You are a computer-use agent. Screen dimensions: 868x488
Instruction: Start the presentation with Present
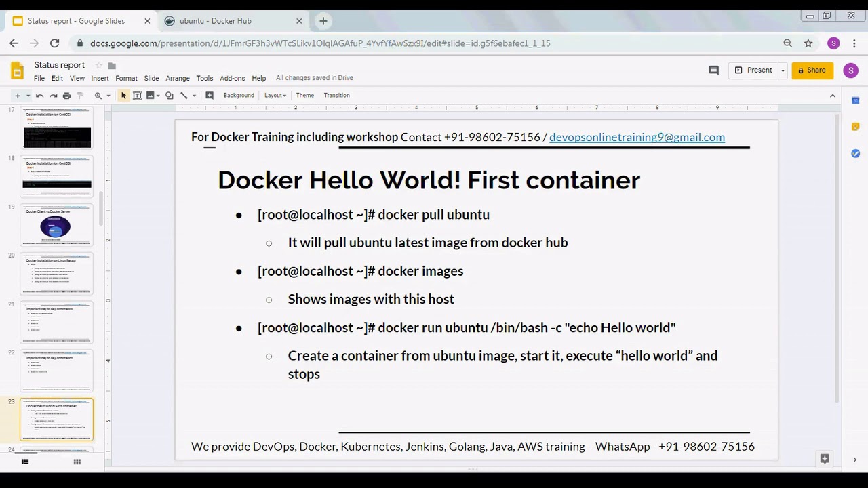(x=753, y=70)
